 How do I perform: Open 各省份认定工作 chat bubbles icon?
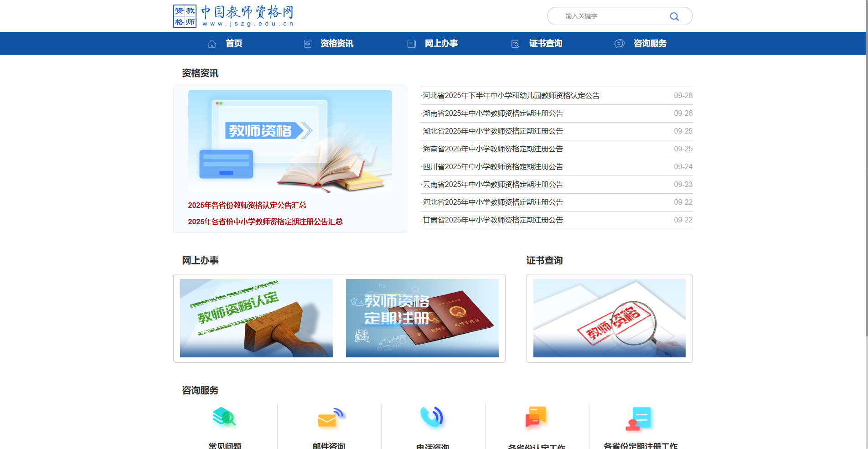click(536, 417)
